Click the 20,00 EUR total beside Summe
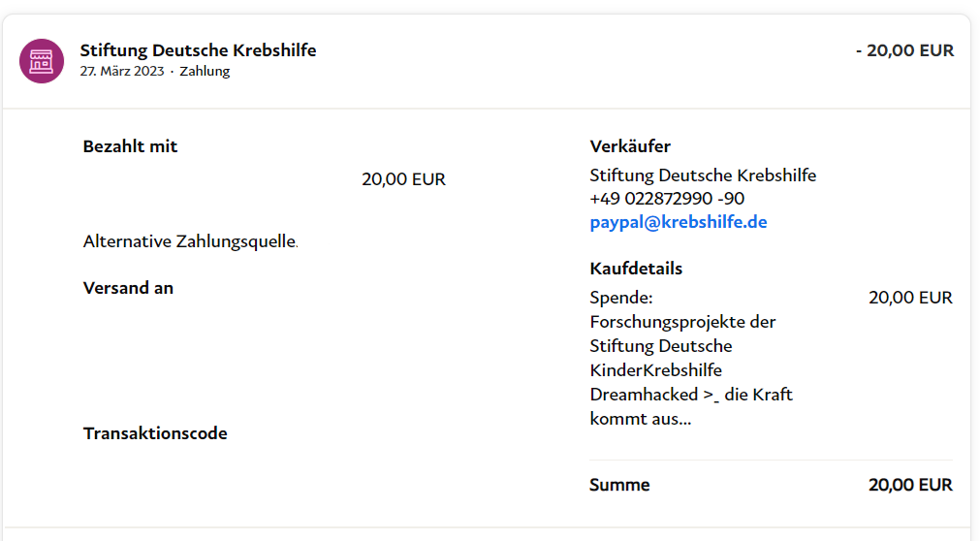The image size is (980, 541). point(910,485)
